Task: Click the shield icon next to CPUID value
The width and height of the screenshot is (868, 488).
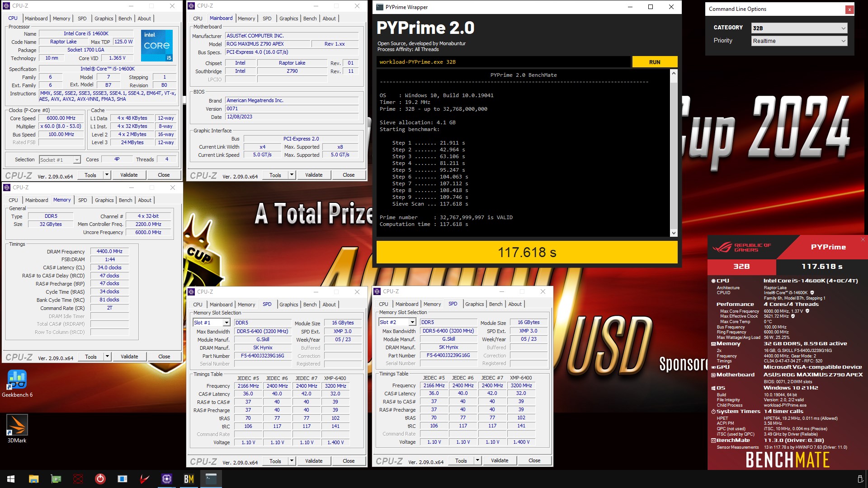Action: (812, 293)
